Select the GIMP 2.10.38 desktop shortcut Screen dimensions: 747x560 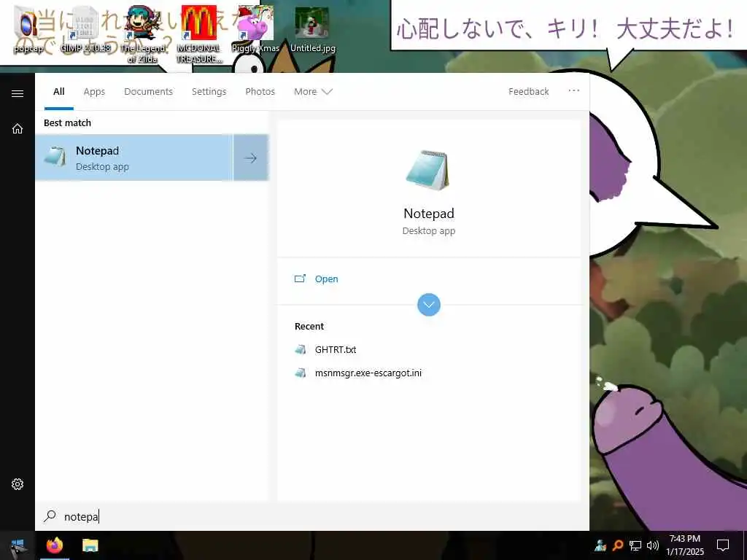pos(85,28)
